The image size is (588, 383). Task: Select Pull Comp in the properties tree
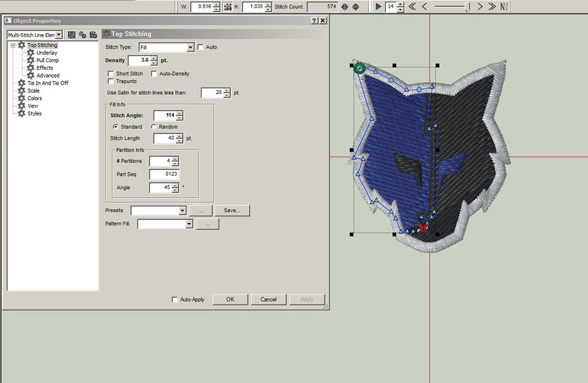click(48, 60)
